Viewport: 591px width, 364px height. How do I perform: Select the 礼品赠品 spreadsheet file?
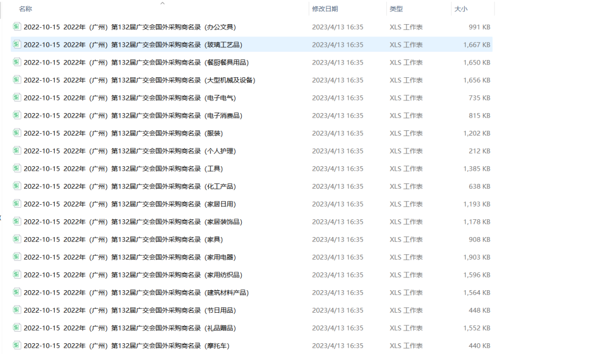click(x=130, y=328)
